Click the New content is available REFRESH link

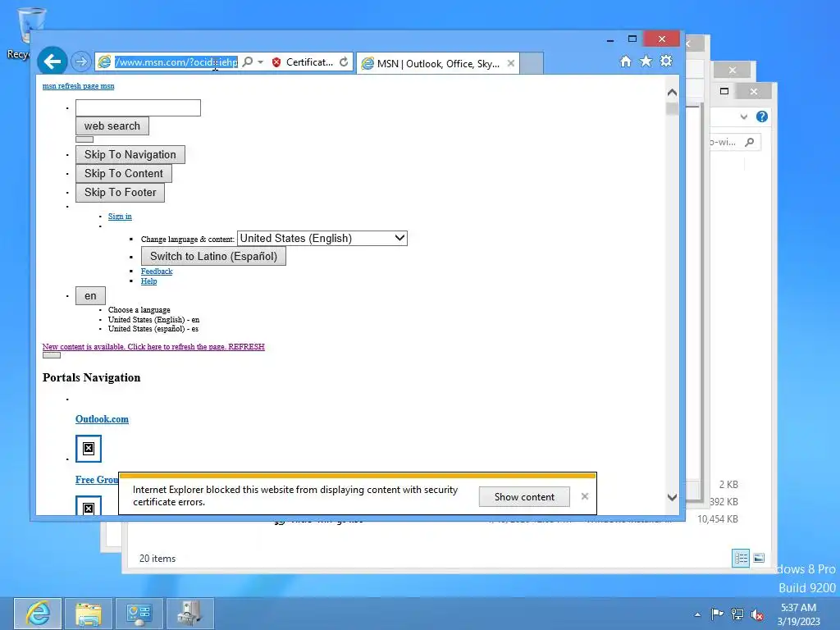pos(153,347)
